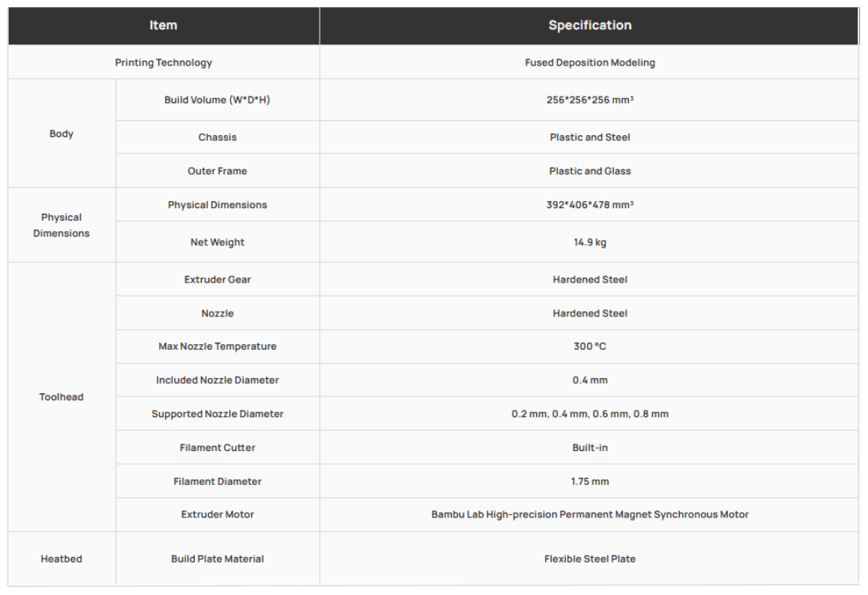Click the Build Volume (W*D*H) label
Viewport: 868px width, 595px height.
pos(217,100)
